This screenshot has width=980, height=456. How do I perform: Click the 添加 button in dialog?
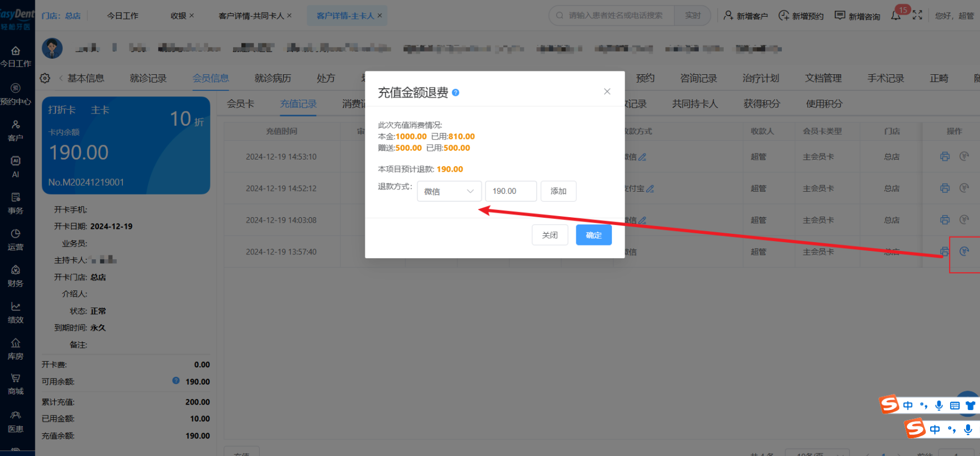[x=558, y=191]
